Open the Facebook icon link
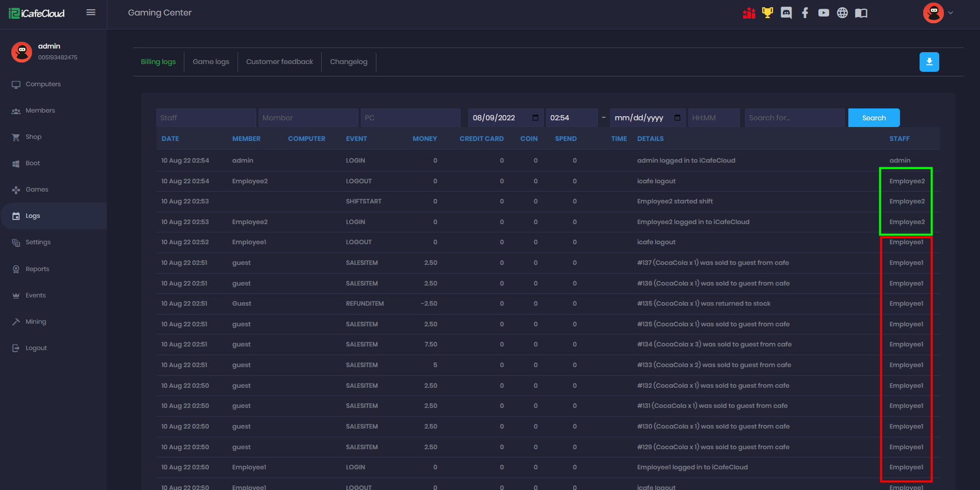The image size is (980, 490). tap(805, 13)
